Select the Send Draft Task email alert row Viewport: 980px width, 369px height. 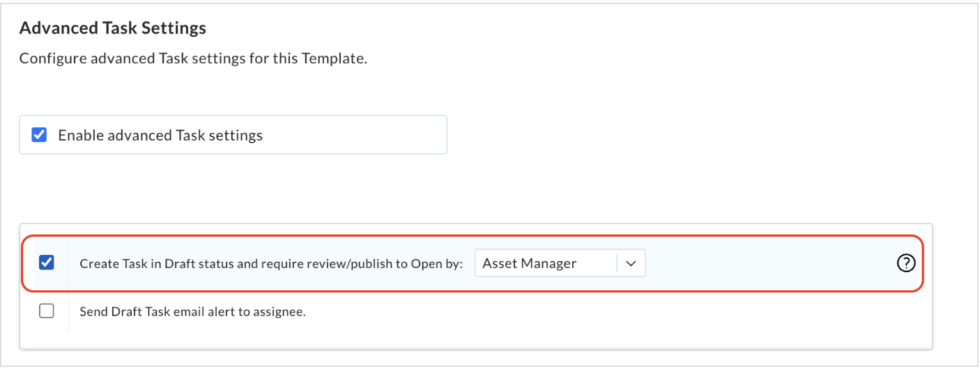pos(476,312)
